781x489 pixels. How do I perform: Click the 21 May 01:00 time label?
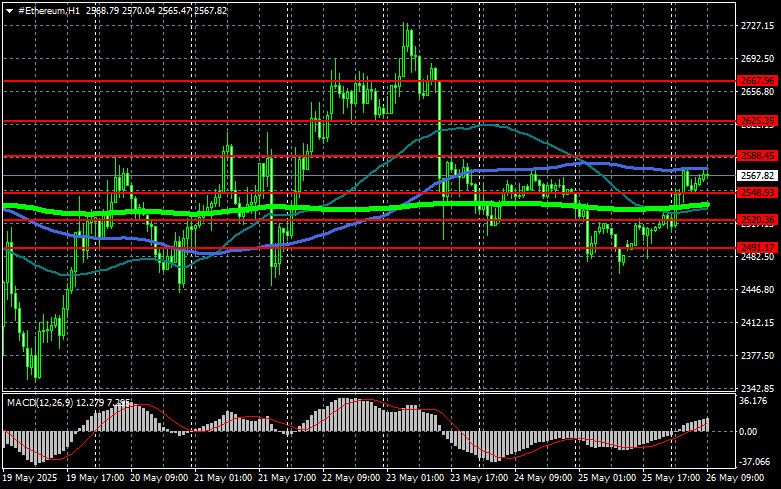(223, 478)
